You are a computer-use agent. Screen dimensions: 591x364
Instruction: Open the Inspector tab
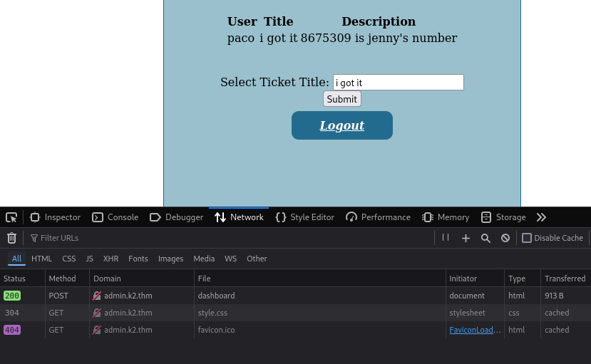(55, 217)
